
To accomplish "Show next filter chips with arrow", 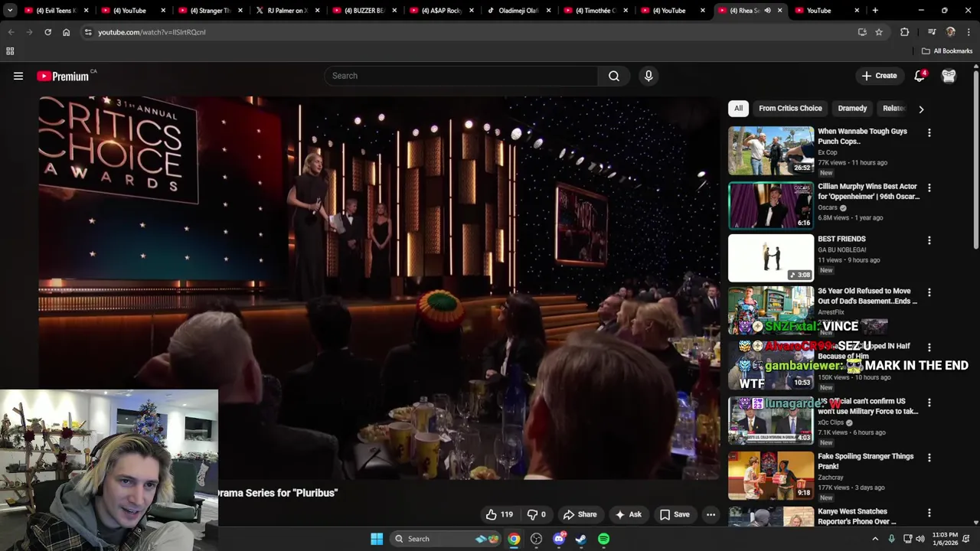I will 921,109.
